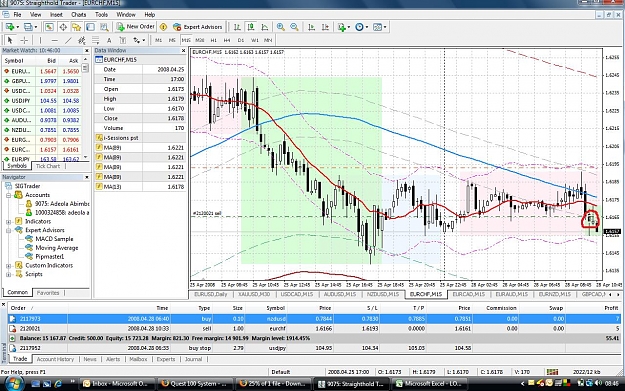Select the Equidistant Channel tool

pos(82,40)
